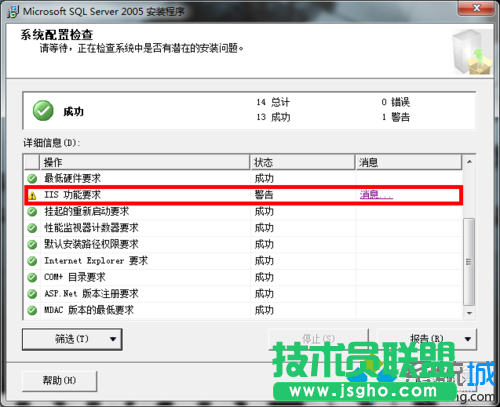Image resolution: width=500 pixels, height=407 pixels.
Task: Select the MDAC 版本的最低要求 row text
Action: pos(89,310)
